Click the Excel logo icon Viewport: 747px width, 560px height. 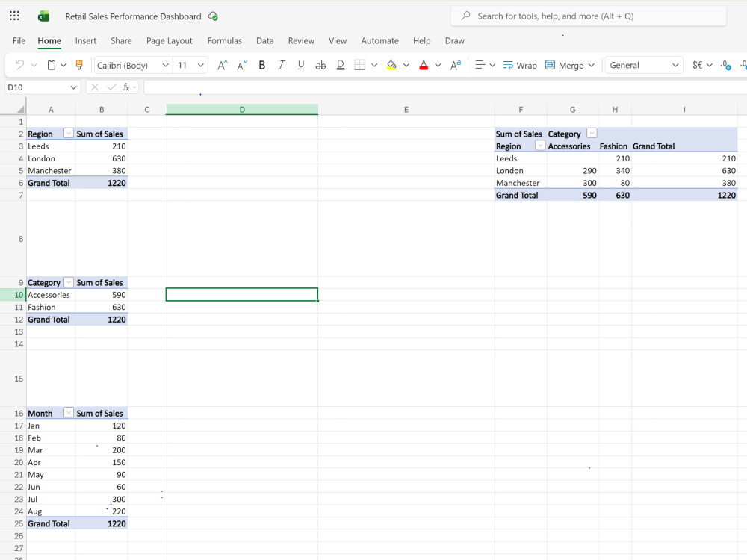(43, 16)
